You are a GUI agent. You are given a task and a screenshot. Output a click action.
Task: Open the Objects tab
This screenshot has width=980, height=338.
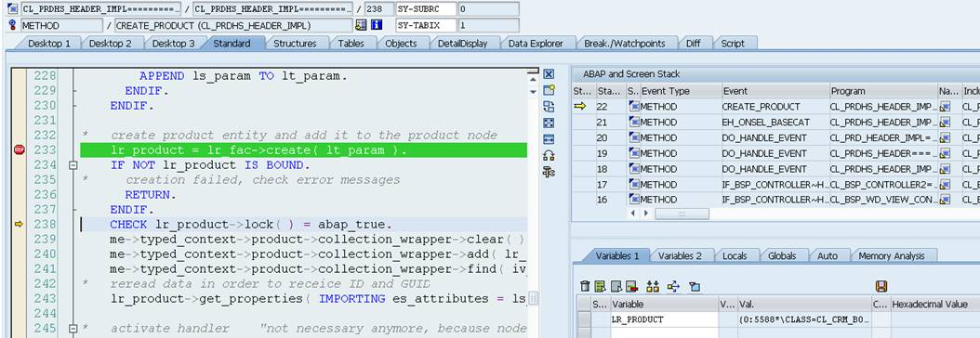(x=401, y=43)
